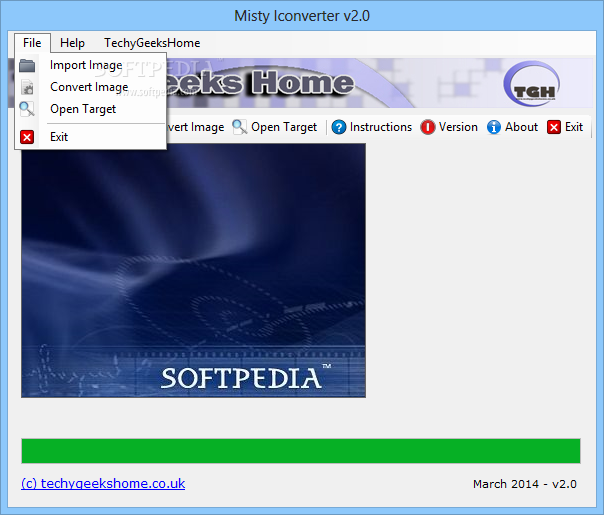Click Version toolbar label
Image resolution: width=604 pixels, height=515 pixels.
[x=458, y=127]
